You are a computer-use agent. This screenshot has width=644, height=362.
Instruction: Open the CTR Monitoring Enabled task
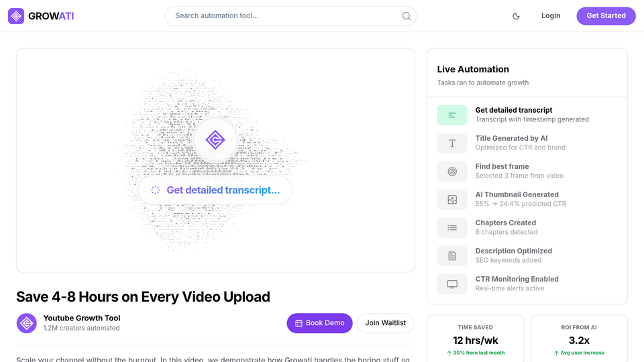(527, 284)
